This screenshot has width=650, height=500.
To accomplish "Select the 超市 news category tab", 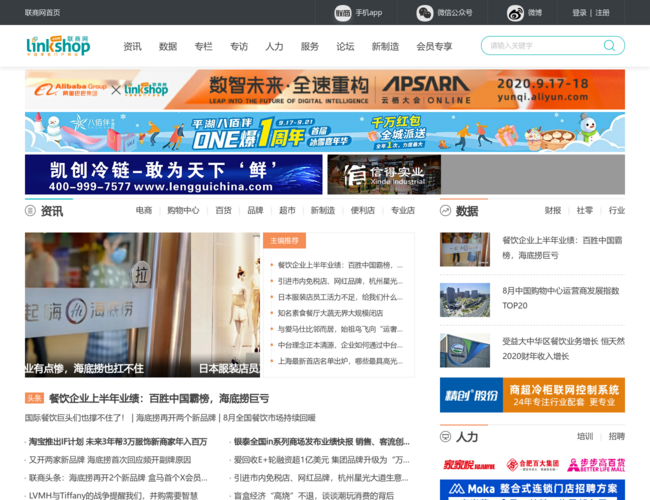I will (x=287, y=210).
